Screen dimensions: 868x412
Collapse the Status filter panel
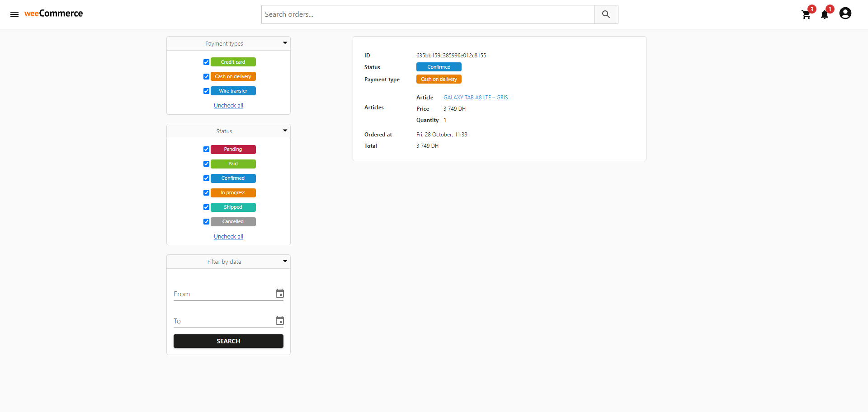pos(285,131)
